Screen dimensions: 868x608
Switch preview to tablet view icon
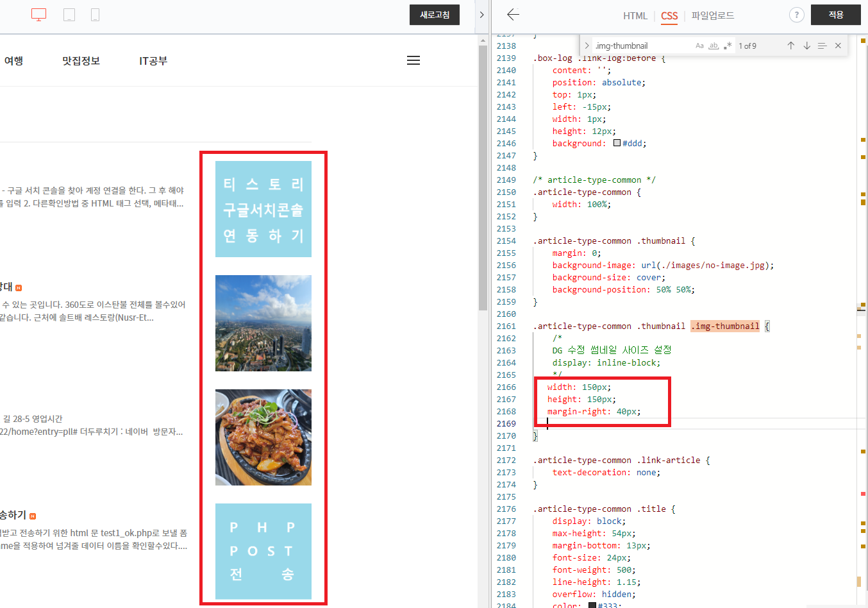[x=69, y=15]
